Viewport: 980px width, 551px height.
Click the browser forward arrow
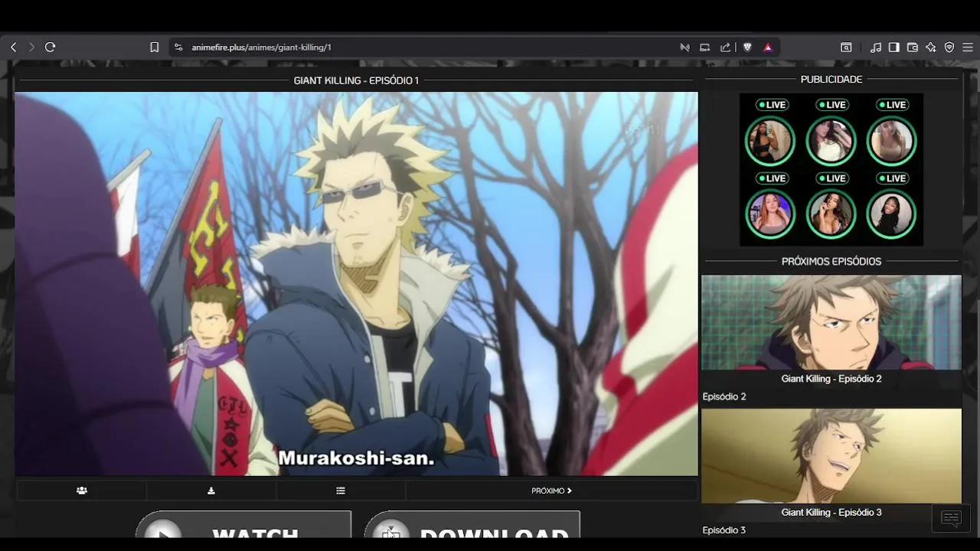point(31,47)
